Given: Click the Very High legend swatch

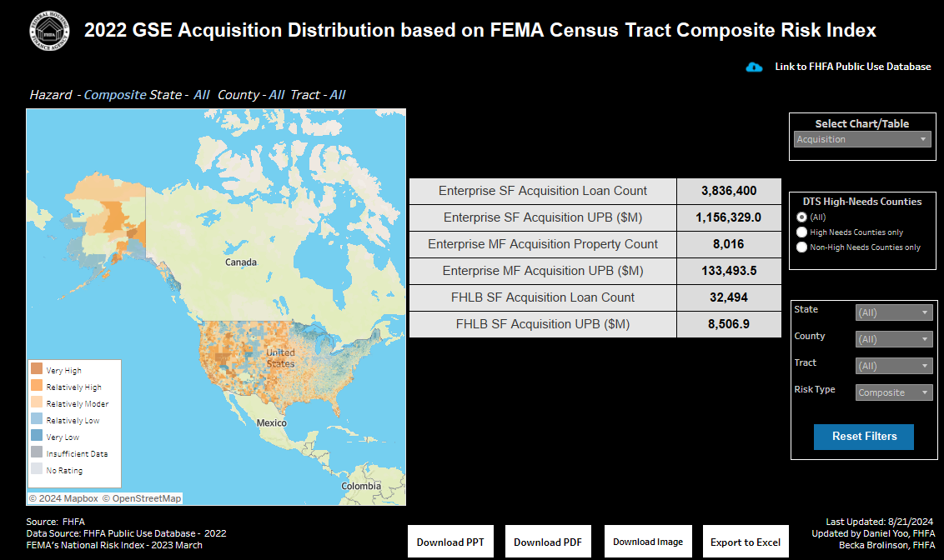Looking at the screenshot, I should pyautogui.click(x=37, y=368).
